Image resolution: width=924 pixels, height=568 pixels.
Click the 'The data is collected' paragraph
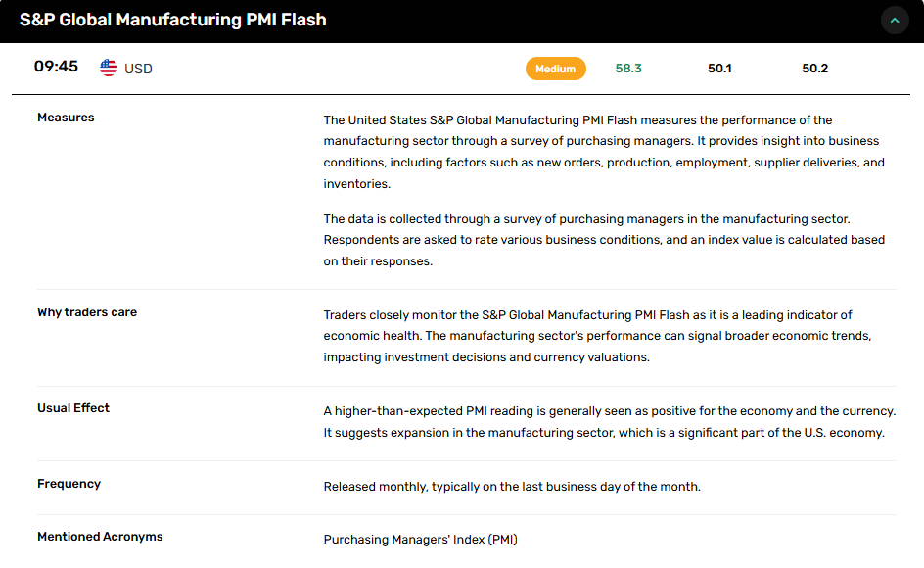tap(604, 240)
